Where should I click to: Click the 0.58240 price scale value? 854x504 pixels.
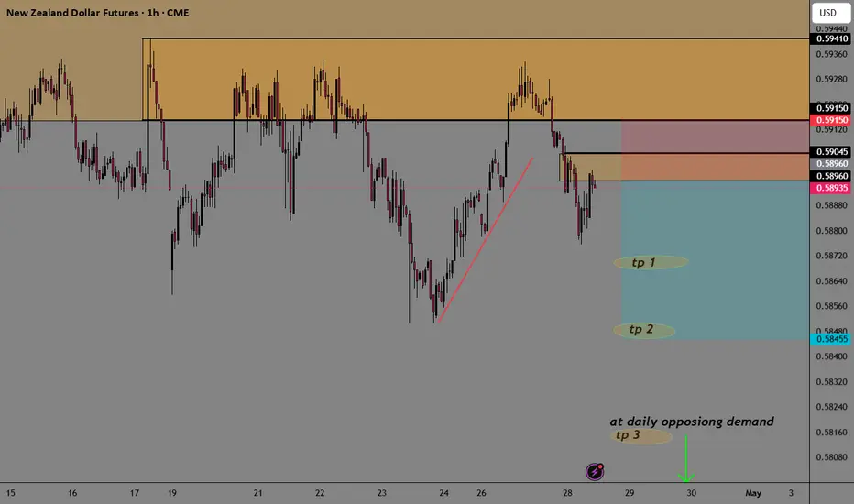tap(832, 407)
